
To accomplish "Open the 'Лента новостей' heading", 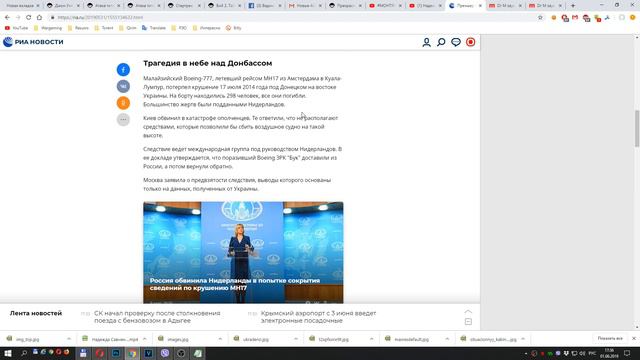I will point(36,313).
